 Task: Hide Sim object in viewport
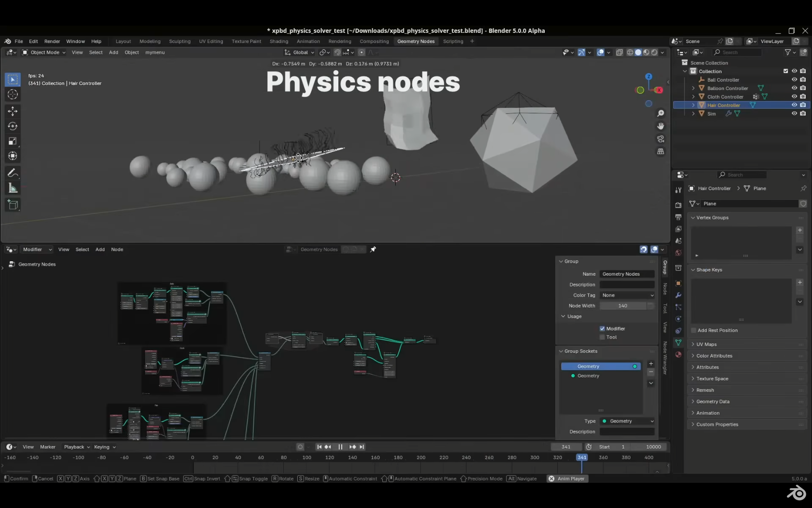pyautogui.click(x=794, y=113)
